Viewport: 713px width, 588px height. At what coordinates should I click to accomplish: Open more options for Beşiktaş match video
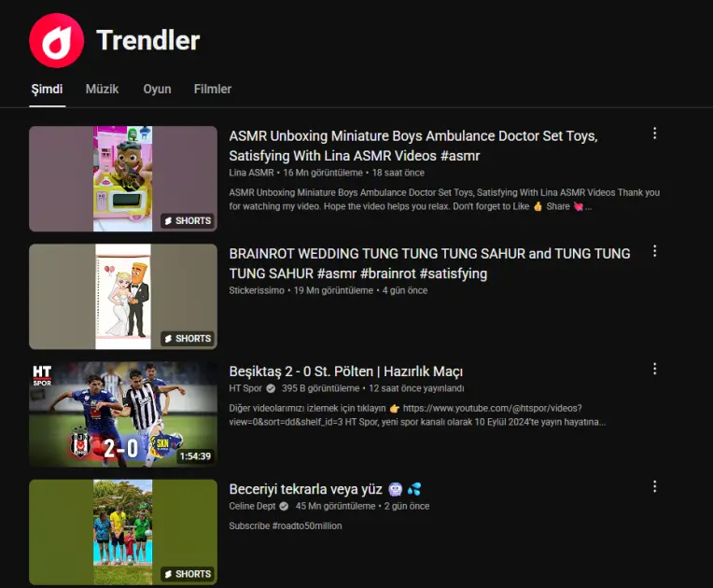click(x=654, y=369)
